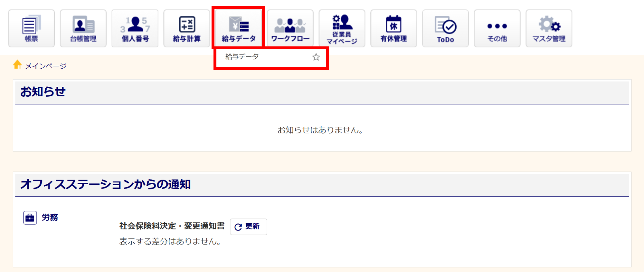Expand the その他 three-dots menu

click(497, 28)
